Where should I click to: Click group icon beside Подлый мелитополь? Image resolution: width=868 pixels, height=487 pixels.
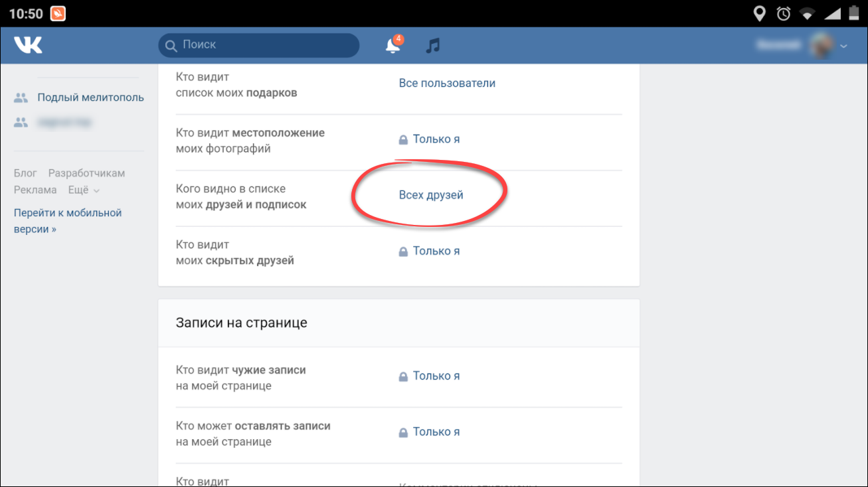tap(21, 98)
